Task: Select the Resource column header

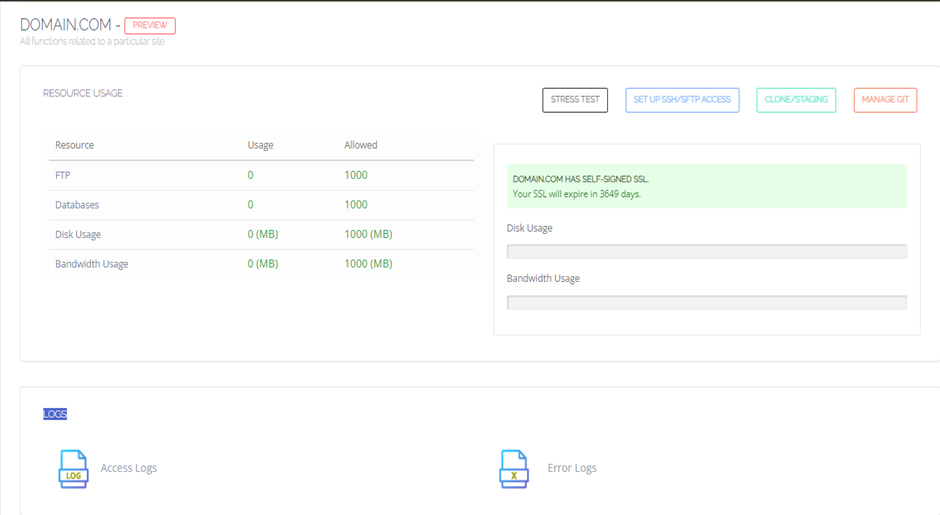Action: tap(74, 145)
